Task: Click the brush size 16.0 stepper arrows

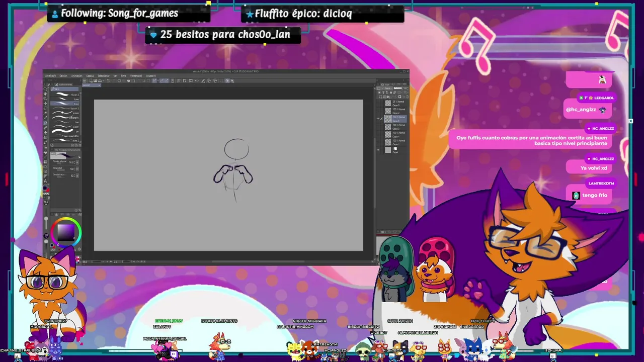Action: 74,162
